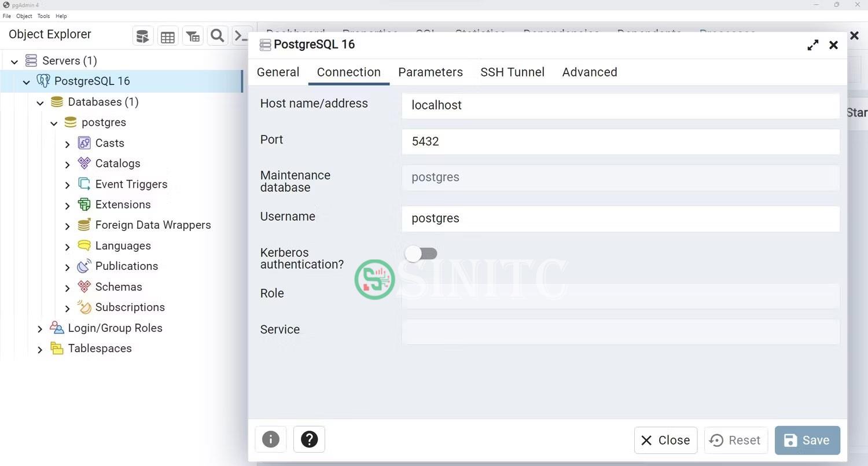The height and width of the screenshot is (466, 868).
Task: Click the Languages speech bubble icon
Action: (84, 245)
